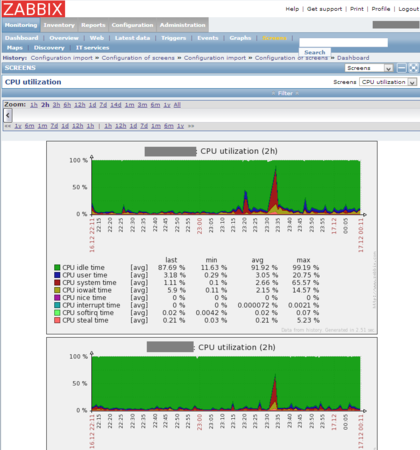Open Discovery in the submenu

point(49,48)
